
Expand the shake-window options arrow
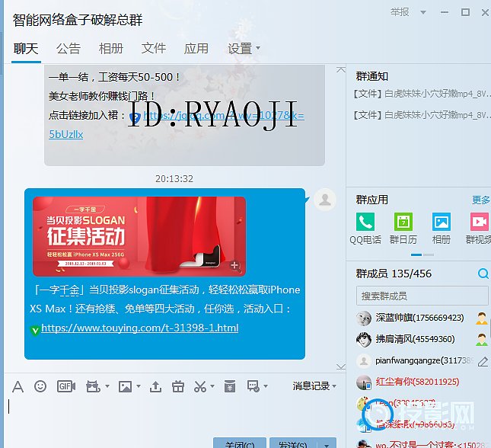pyautogui.click(x=107, y=386)
